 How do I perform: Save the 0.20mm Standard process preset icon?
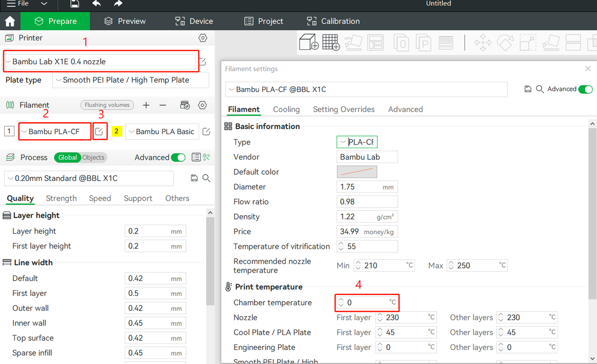(194, 178)
